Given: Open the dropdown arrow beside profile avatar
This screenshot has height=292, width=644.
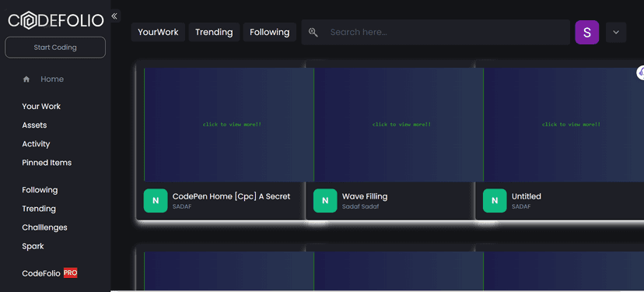Looking at the screenshot, I should pyautogui.click(x=616, y=32).
